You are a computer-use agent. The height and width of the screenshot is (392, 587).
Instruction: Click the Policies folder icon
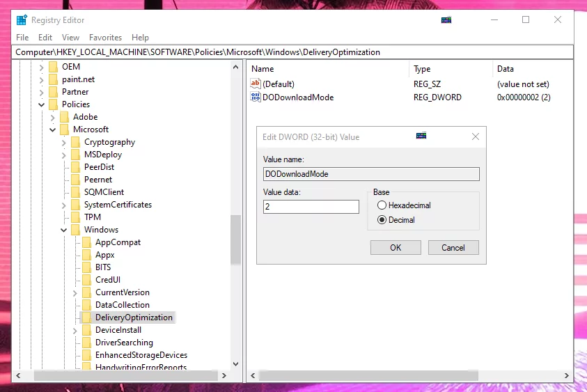54,104
